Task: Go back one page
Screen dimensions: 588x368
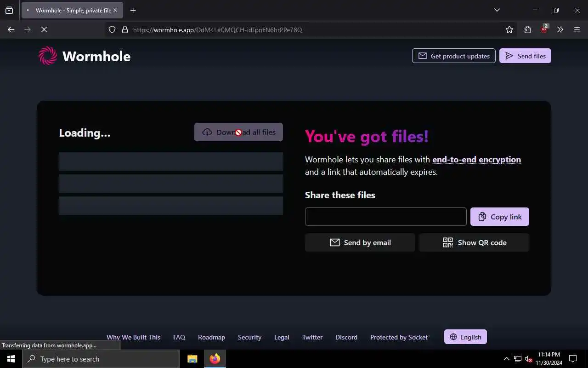Action: tap(11, 29)
